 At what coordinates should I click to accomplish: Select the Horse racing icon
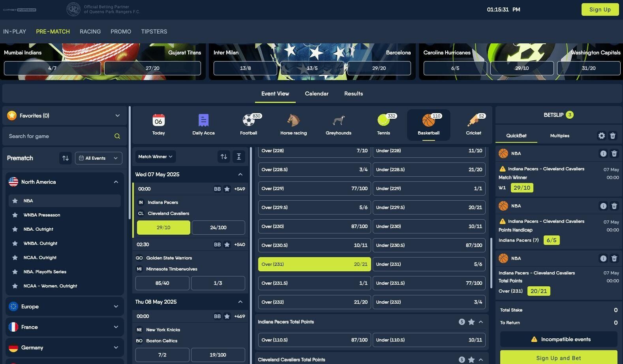click(293, 124)
